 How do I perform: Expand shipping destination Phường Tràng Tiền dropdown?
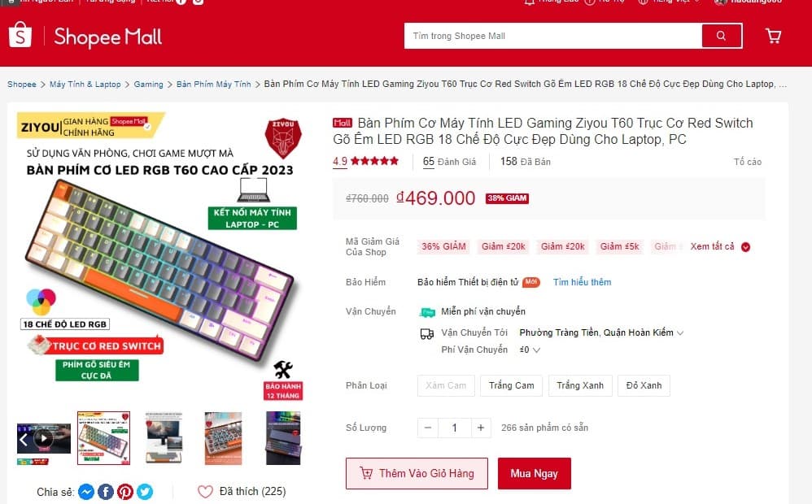pos(601,332)
